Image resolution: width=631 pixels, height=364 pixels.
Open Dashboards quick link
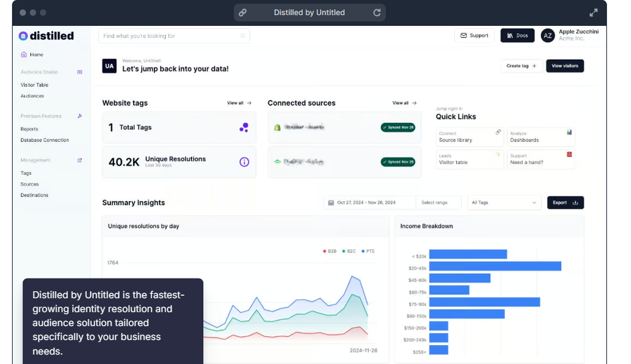click(x=541, y=137)
